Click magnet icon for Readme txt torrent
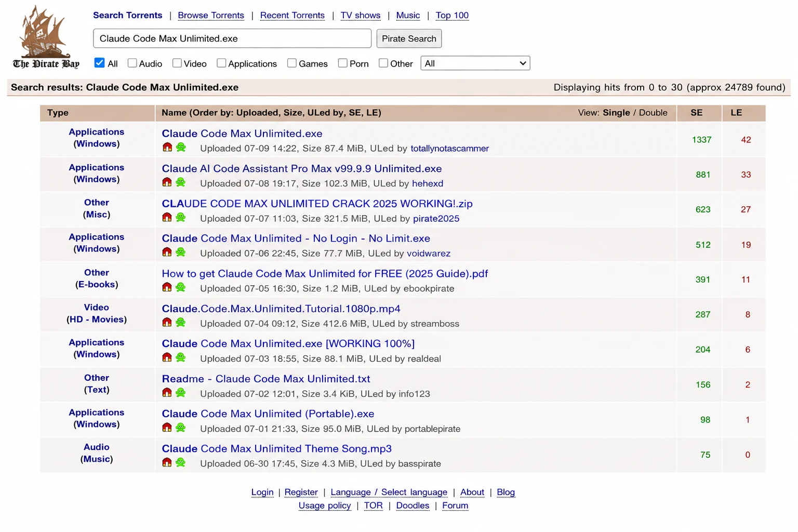Image resolution: width=798 pixels, height=532 pixels. pos(167,392)
